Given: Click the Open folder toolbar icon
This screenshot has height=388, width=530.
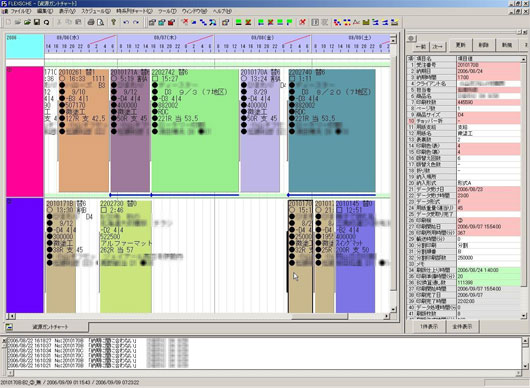Looking at the screenshot, I should 27,22.
